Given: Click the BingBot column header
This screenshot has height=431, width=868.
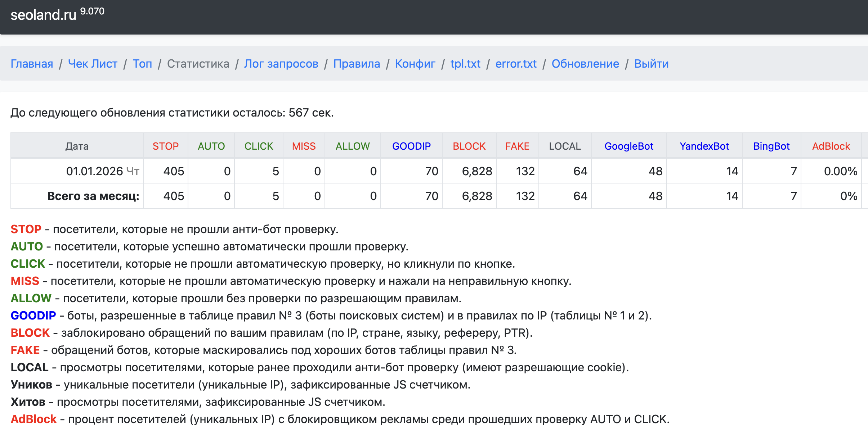Looking at the screenshot, I should click(771, 146).
